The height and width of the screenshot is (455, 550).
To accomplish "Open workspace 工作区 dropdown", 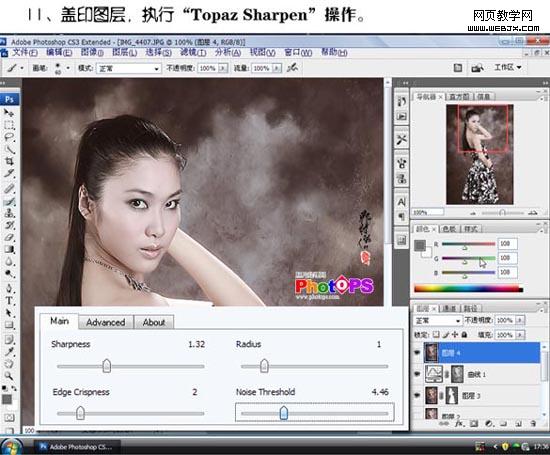I will tap(508, 67).
